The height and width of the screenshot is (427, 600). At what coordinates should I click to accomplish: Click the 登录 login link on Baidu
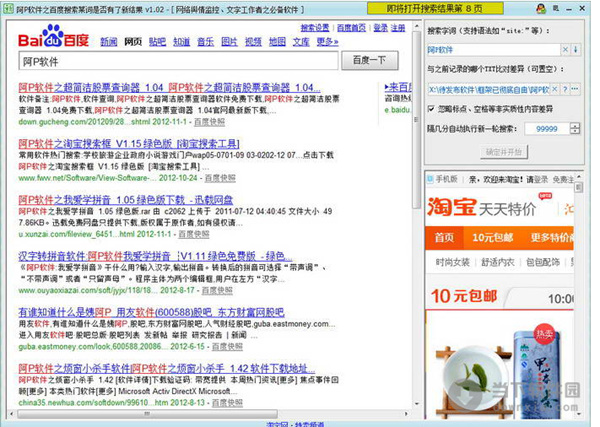pyautogui.click(x=380, y=28)
